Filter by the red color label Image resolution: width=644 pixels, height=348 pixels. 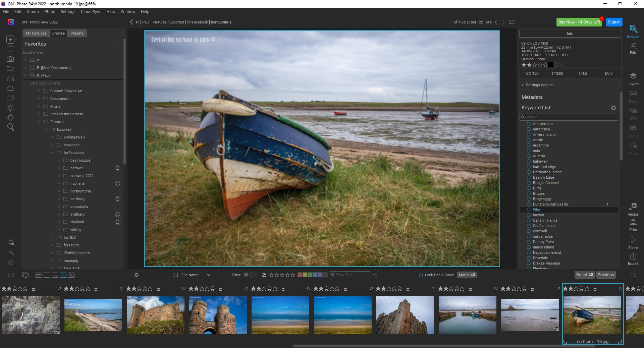pyautogui.click(x=300, y=275)
